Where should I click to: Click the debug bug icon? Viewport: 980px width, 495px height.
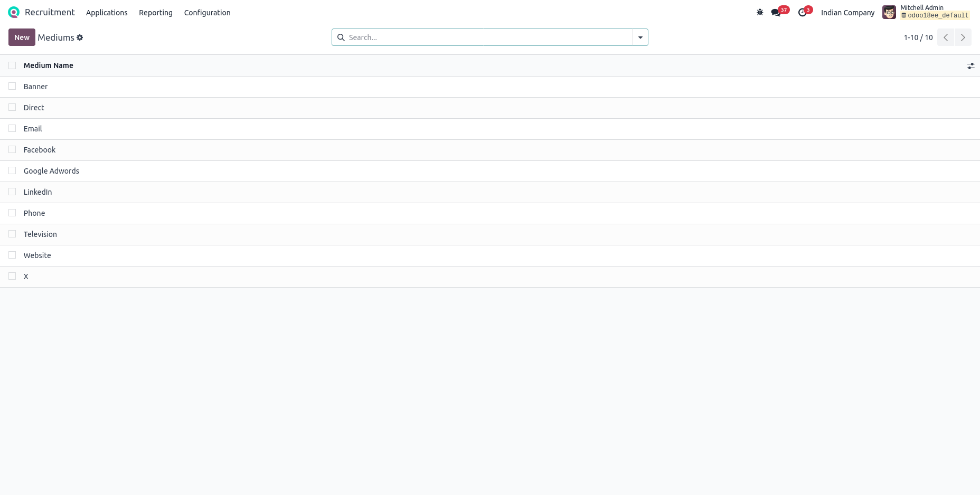pos(760,12)
